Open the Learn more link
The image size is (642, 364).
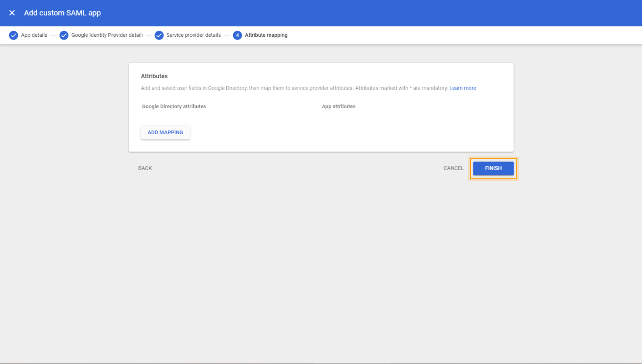pyautogui.click(x=463, y=88)
